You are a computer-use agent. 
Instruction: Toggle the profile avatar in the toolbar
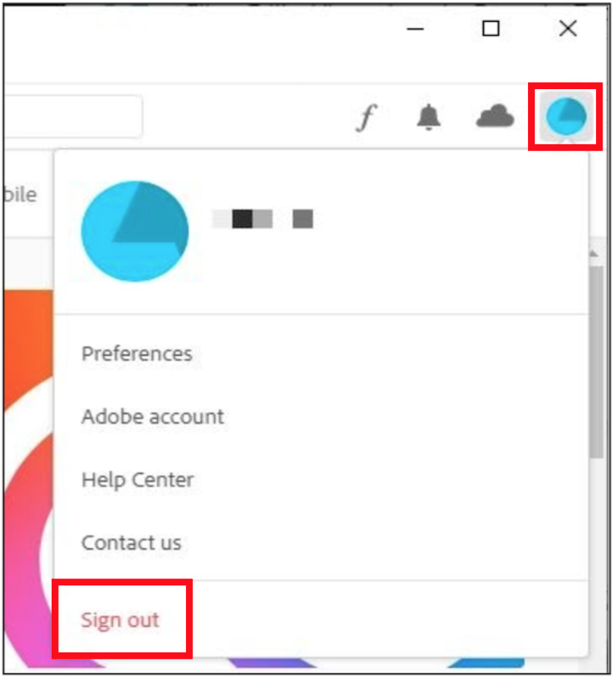566,117
